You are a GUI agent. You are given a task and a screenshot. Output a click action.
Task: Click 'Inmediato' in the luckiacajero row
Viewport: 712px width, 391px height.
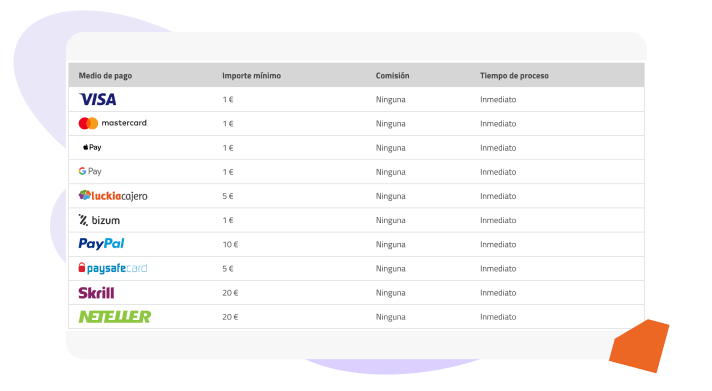click(498, 196)
